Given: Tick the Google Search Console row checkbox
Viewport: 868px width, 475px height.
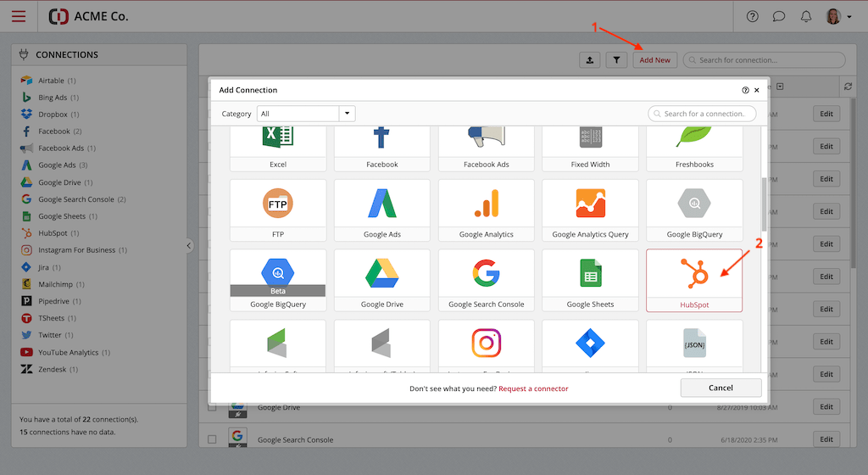Looking at the screenshot, I should click(212, 439).
